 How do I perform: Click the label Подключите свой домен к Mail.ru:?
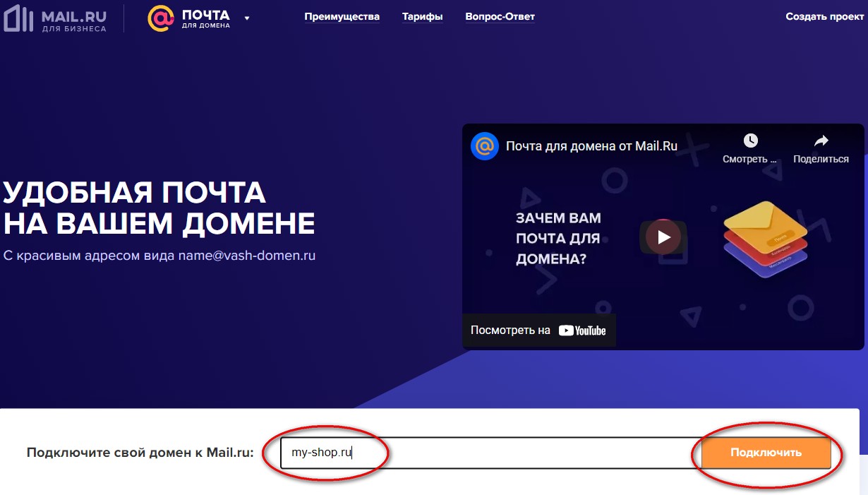(x=140, y=453)
